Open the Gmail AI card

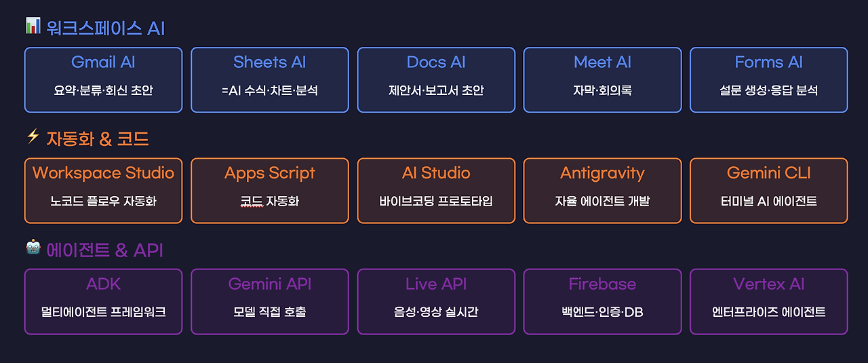click(x=103, y=80)
